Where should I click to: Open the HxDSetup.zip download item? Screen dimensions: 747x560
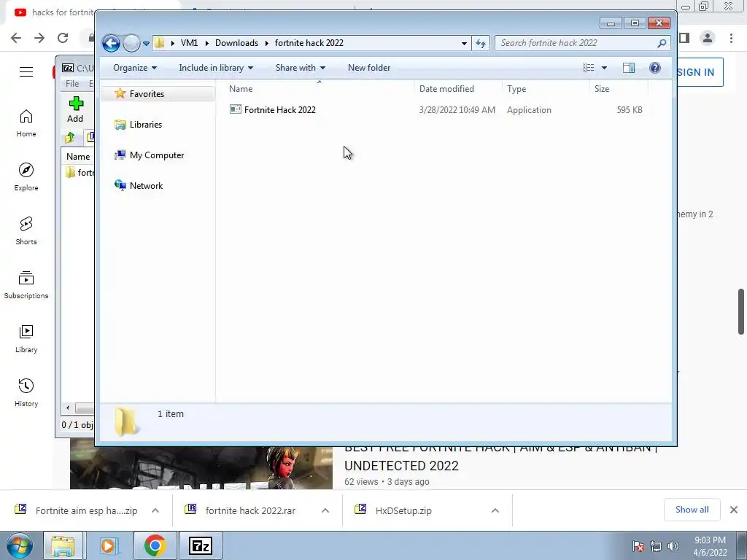pos(393,510)
